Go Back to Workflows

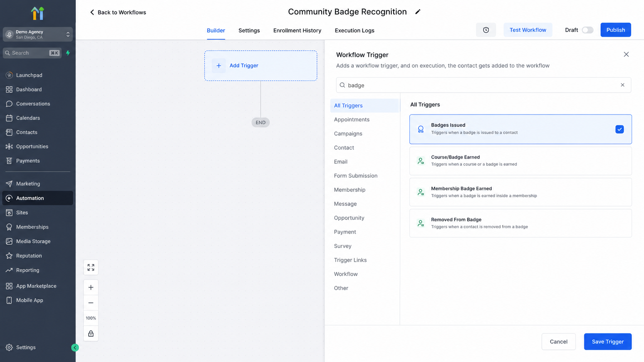click(118, 12)
